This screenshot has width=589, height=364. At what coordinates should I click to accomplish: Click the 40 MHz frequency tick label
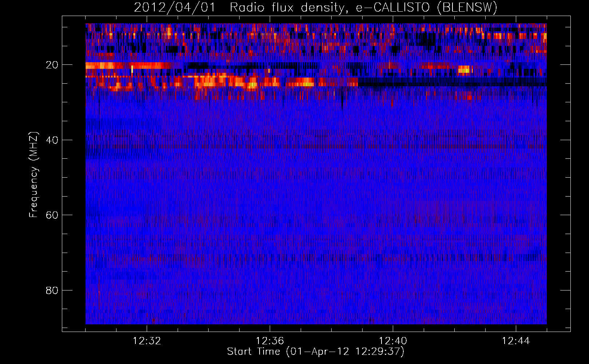[52, 140]
